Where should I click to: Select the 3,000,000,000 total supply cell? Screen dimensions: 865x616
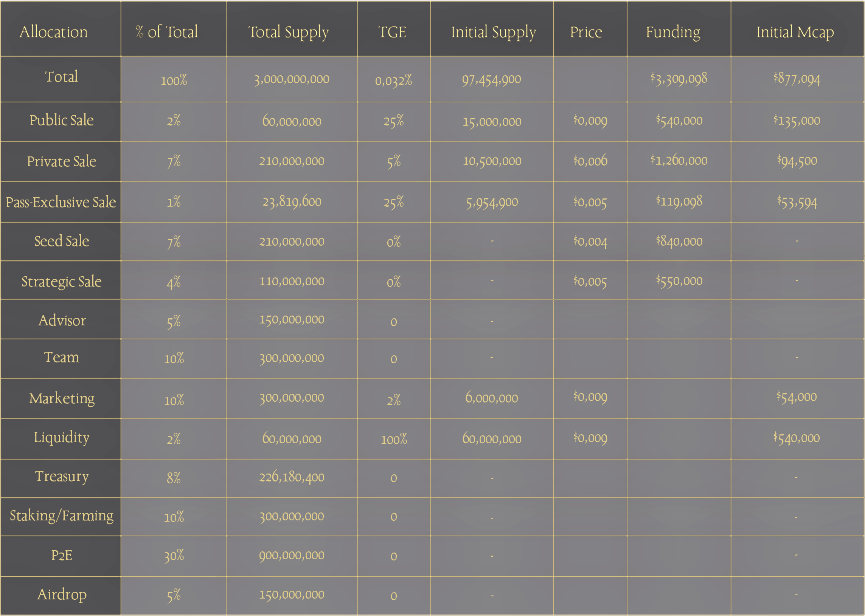[x=292, y=79]
